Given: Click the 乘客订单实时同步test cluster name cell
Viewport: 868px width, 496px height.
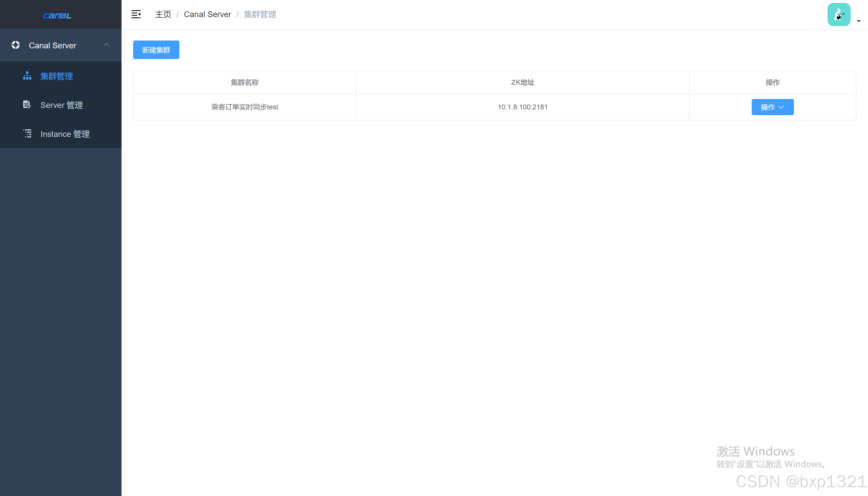Looking at the screenshot, I should (x=244, y=107).
